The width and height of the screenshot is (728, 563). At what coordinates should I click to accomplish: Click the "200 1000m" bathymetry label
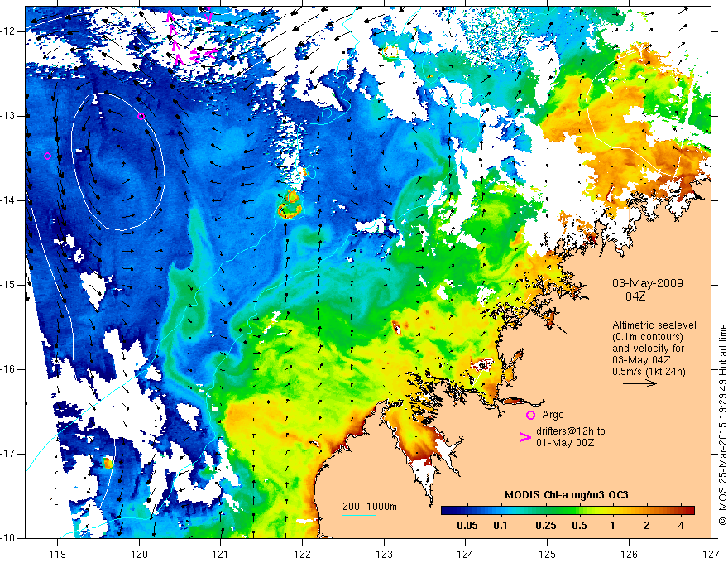tap(370, 507)
